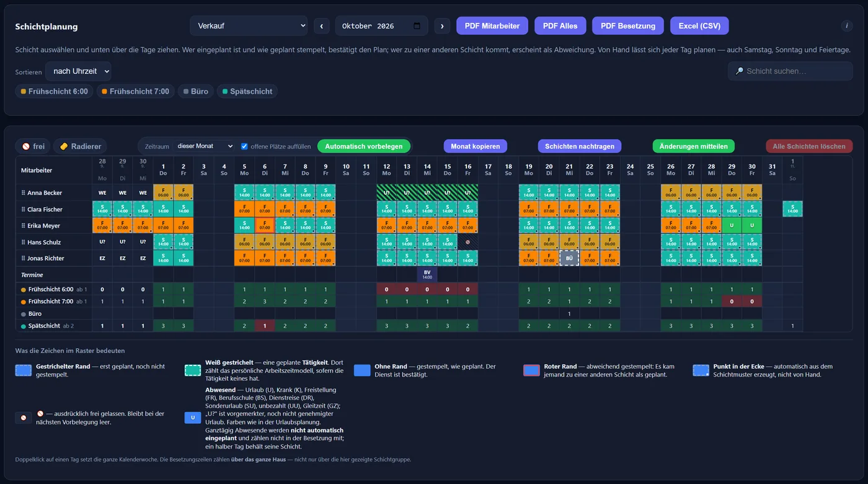Click the drag handle beside Erika Meyer

click(x=24, y=226)
